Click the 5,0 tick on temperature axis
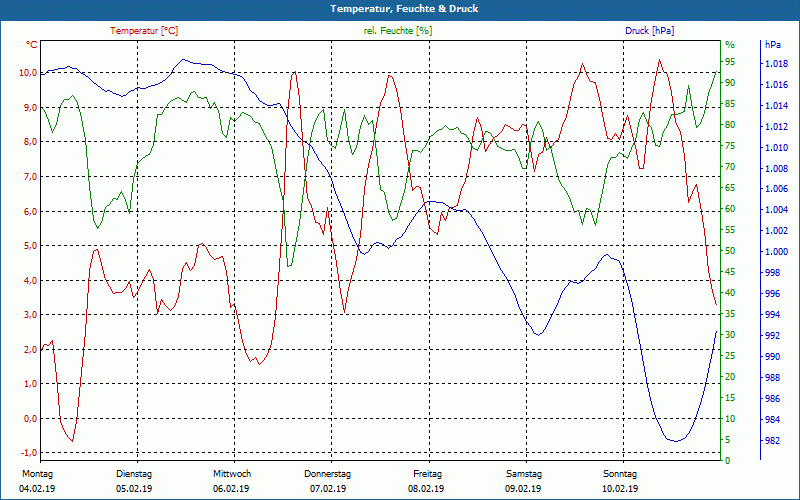 click(30, 245)
